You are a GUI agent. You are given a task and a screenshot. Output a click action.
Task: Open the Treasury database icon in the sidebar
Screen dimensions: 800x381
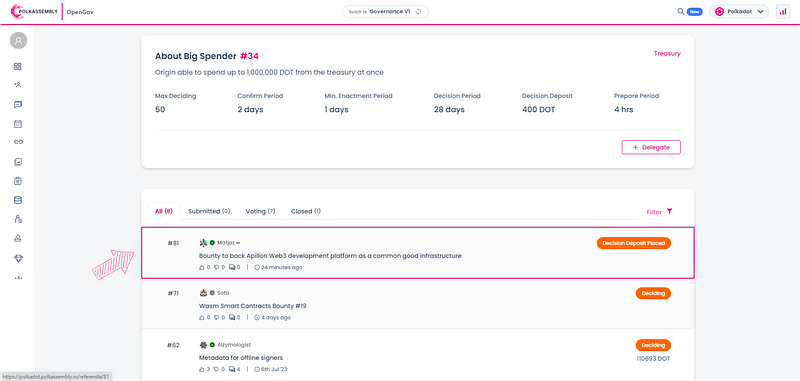(x=18, y=200)
